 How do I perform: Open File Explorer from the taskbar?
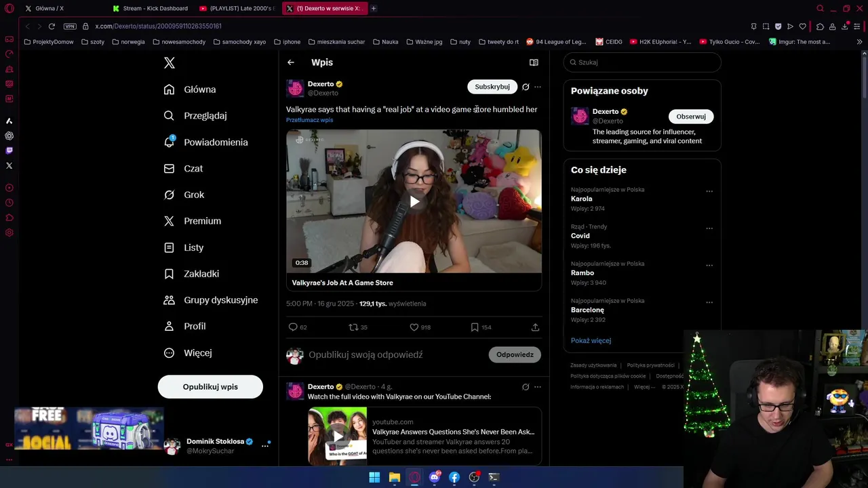pyautogui.click(x=395, y=477)
